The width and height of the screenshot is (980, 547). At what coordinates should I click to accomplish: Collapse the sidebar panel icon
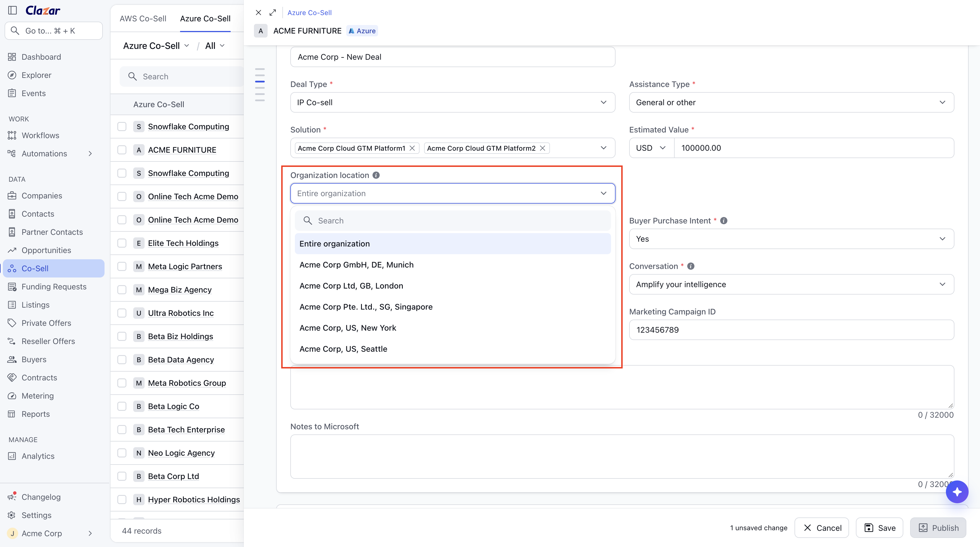point(12,10)
